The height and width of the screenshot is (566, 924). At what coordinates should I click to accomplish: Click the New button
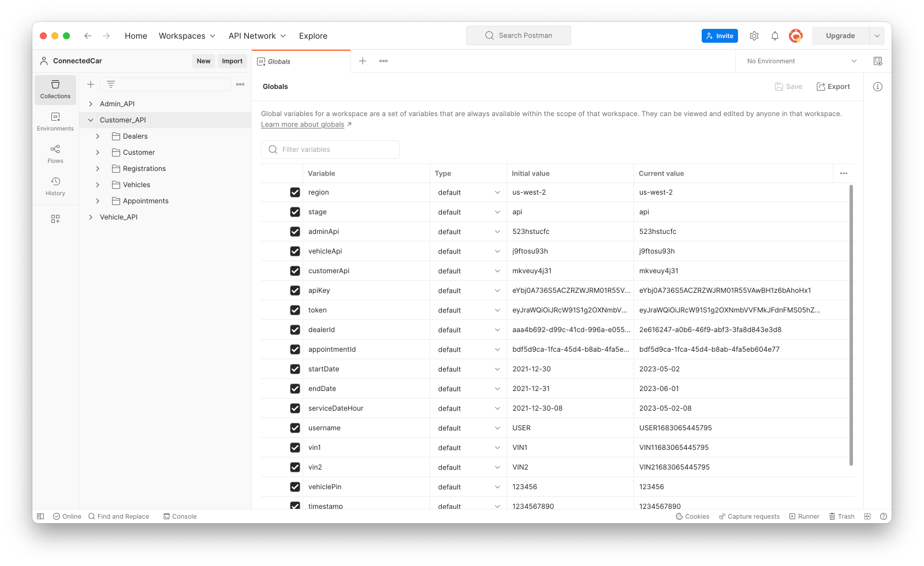(x=203, y=61)
